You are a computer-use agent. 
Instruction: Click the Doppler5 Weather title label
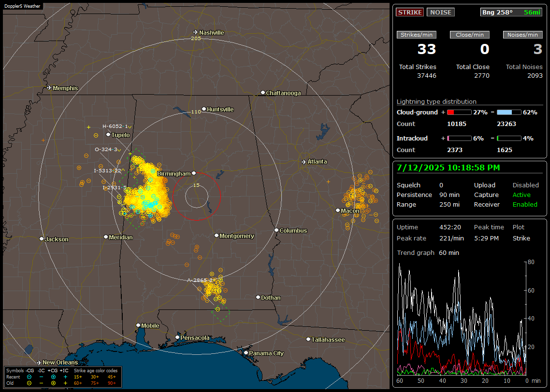(22, 6)
